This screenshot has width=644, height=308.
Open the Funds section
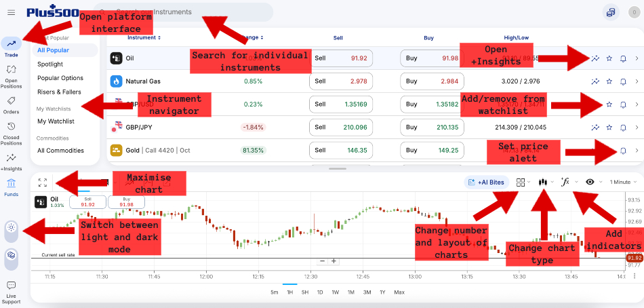12,187
